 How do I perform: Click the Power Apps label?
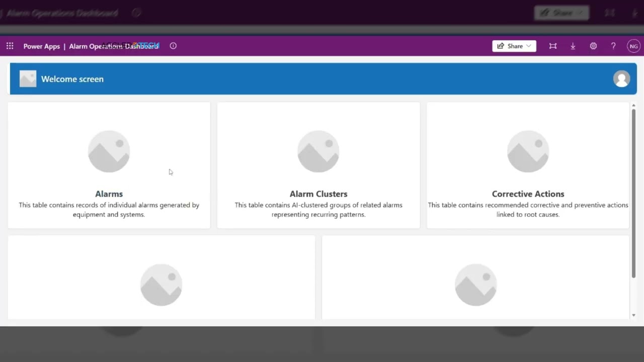coord(42,46)
